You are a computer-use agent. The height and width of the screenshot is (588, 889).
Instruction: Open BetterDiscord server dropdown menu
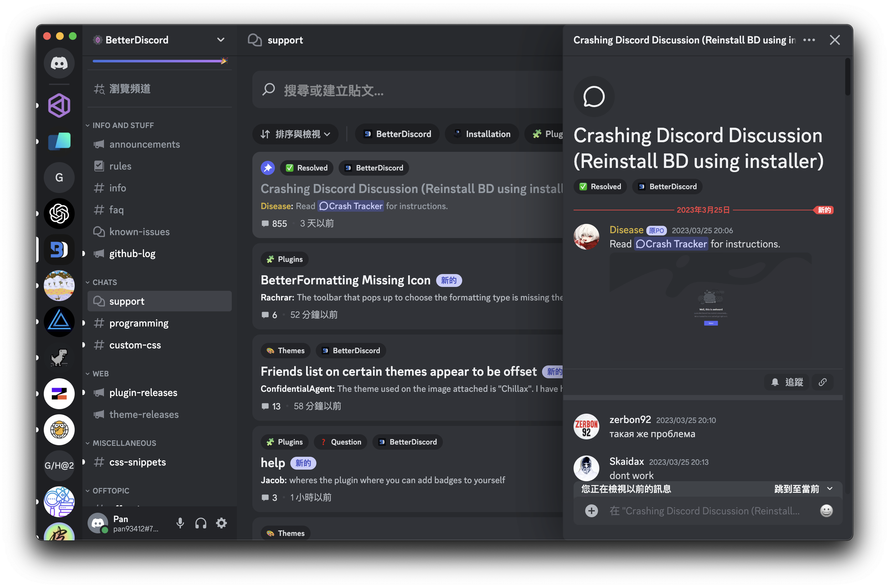(x=221, y=40)
